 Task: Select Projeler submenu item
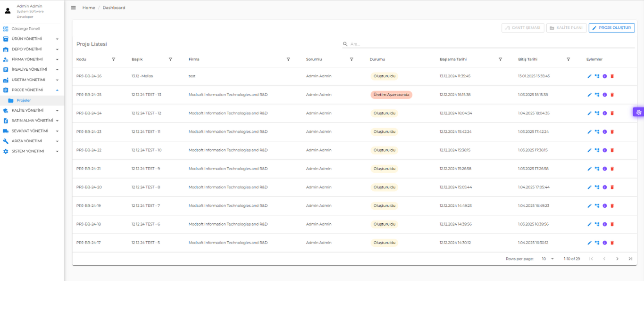click(x=32, y=100)
